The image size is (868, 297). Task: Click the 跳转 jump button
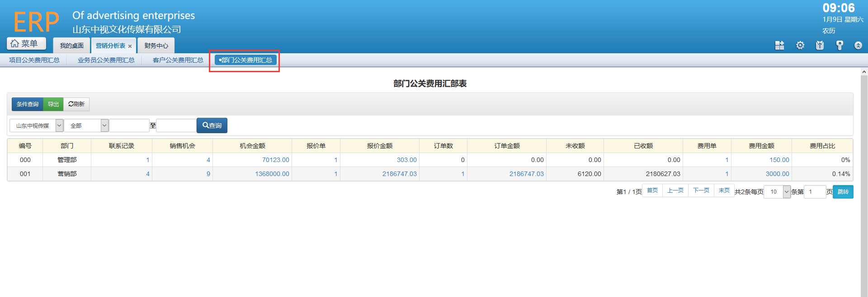843,192
